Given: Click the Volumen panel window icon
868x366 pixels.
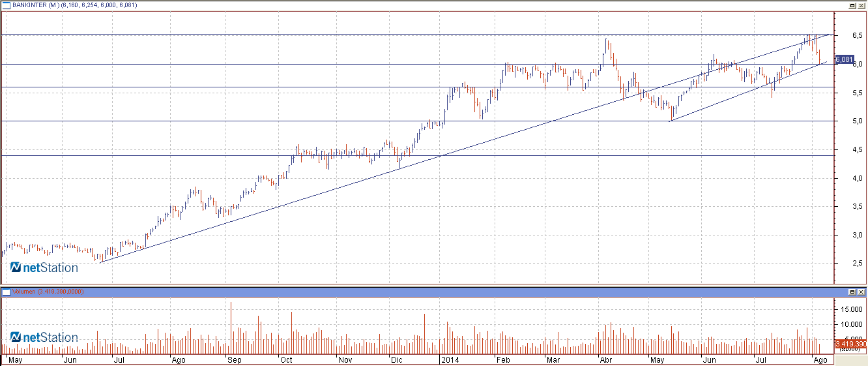Looking at the screenshot, I should 6,292.
